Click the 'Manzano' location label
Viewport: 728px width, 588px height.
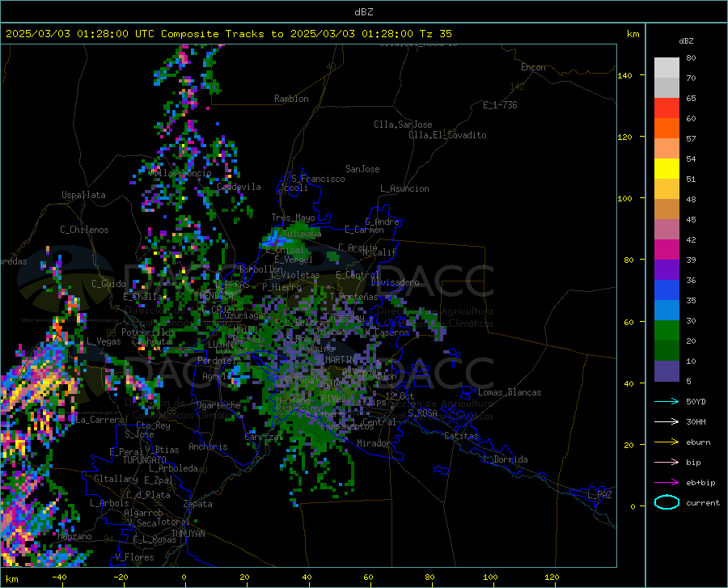tap(74, 536)
